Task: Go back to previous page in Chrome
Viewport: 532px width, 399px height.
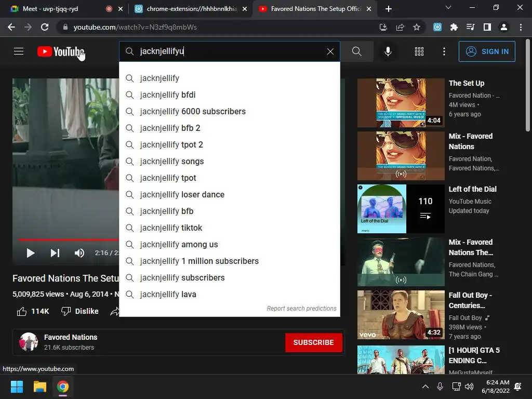Action: click(11, 27)
